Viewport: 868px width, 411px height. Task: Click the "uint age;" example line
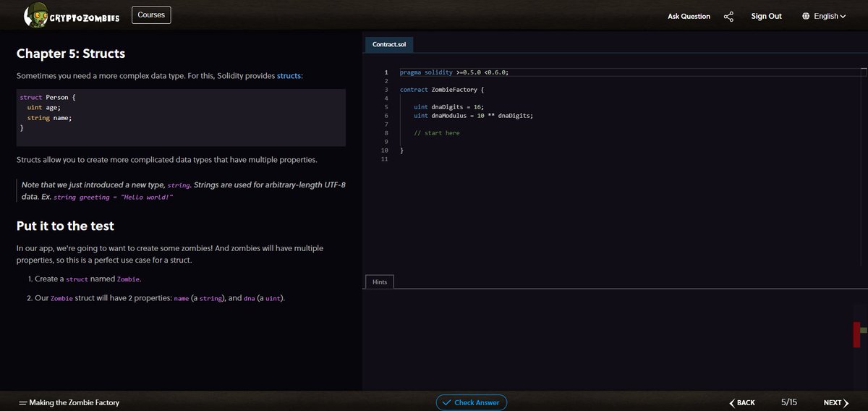(43, 107)
